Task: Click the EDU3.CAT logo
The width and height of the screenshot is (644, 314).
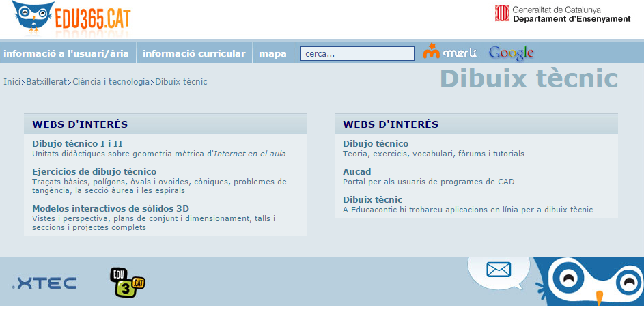Action: [x=127, y=283]
